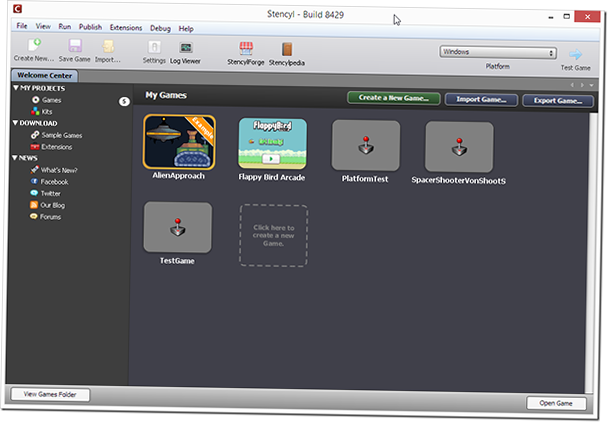Click the AlienApproach game name
The height and width of the screenshot is (422, 608).
point(178,175)
